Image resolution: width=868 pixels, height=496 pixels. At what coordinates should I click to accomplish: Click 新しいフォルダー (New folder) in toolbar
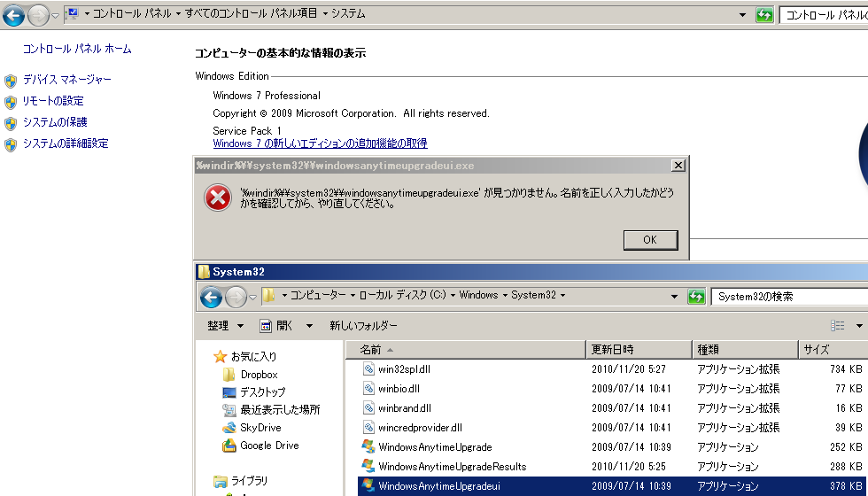(363, 326)
